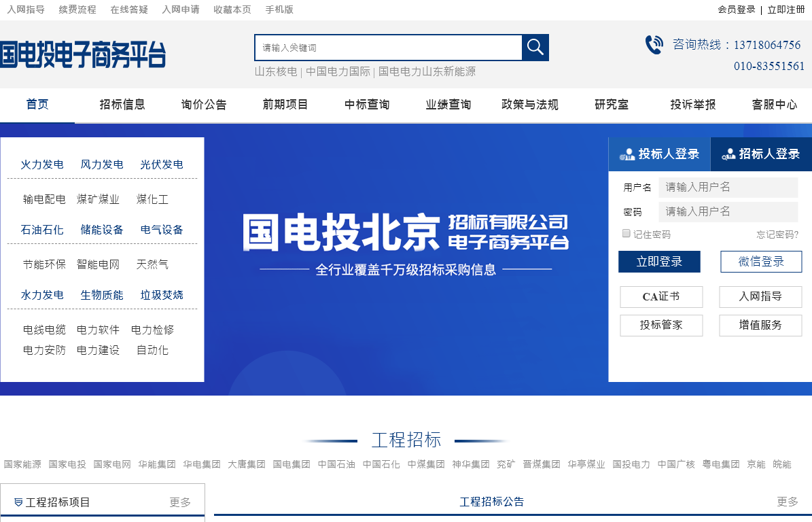Open 自动化 category
The width and height of the screenshot is (812, 522).
tap(152, 351)
